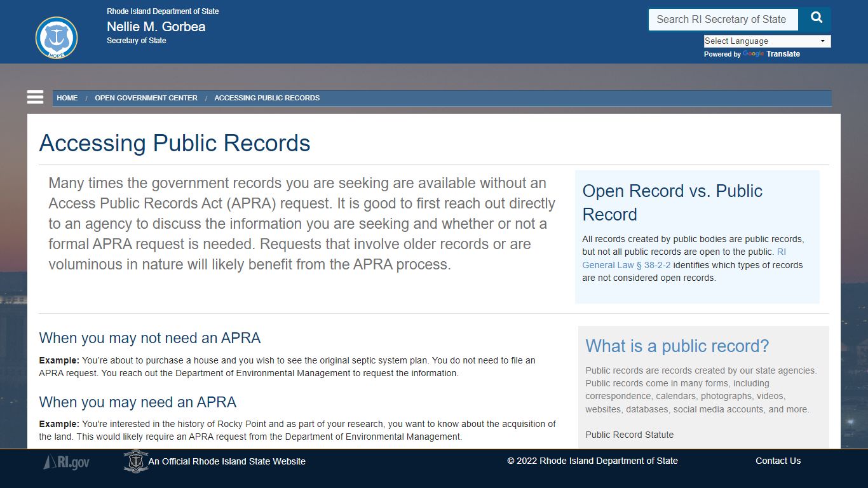Follow the RI General Law § 38-2-2 link
The image size is (868, 488).
pos(684,259)
